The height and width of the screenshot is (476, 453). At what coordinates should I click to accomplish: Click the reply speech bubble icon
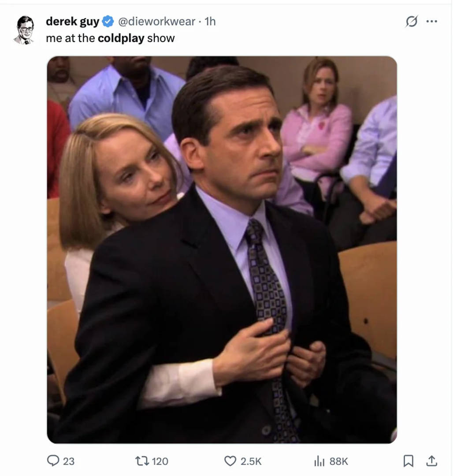(53, 461)
